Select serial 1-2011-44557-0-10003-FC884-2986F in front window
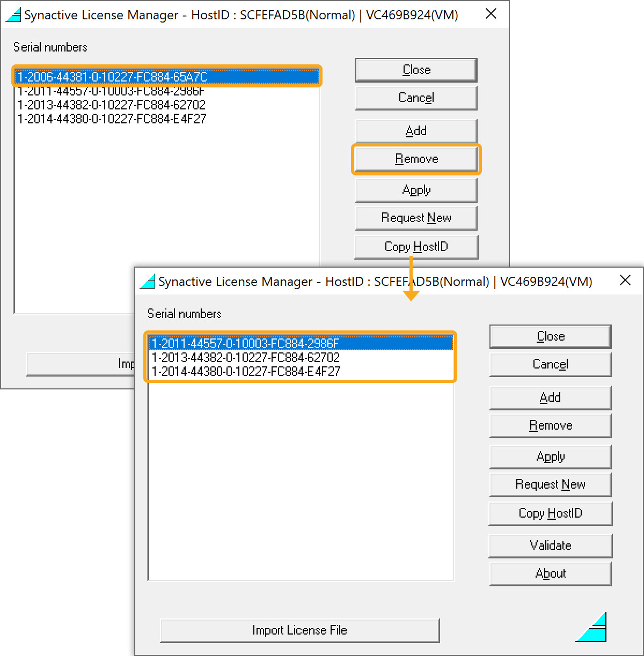Screen dimensions: 644x656 [301, 343]
